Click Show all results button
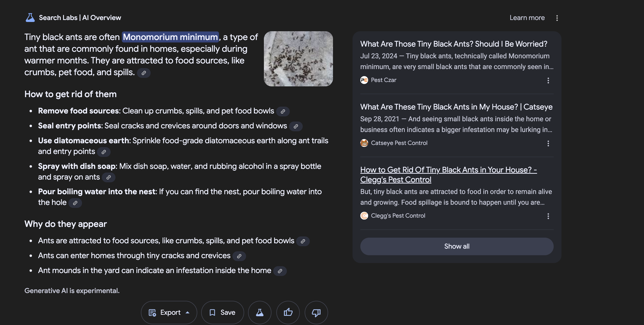 (456, 246)
